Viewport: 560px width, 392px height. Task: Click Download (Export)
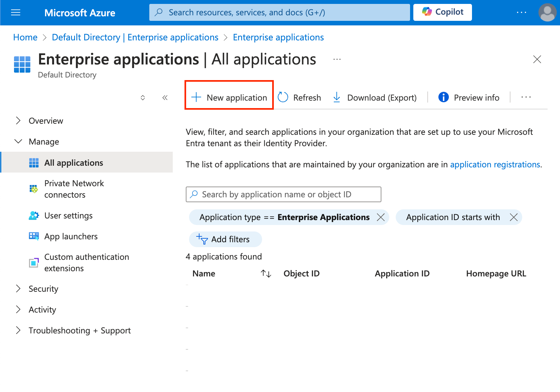click(x=375, y=98)
